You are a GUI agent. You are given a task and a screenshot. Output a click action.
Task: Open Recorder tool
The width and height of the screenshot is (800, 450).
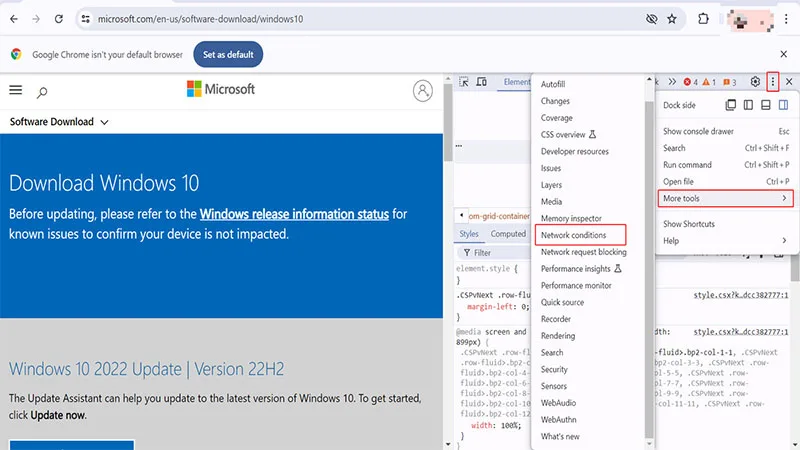(556, 319)
